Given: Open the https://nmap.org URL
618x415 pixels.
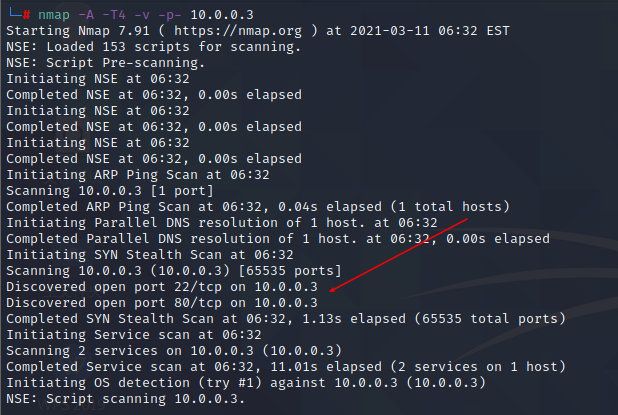Looking at the screenshot, I should coord(238,31).
